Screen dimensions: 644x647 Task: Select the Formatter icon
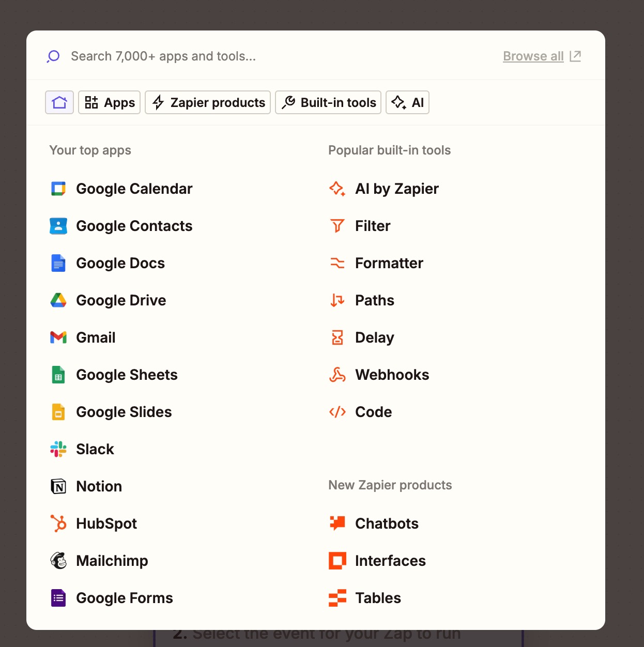pos(338,263)
